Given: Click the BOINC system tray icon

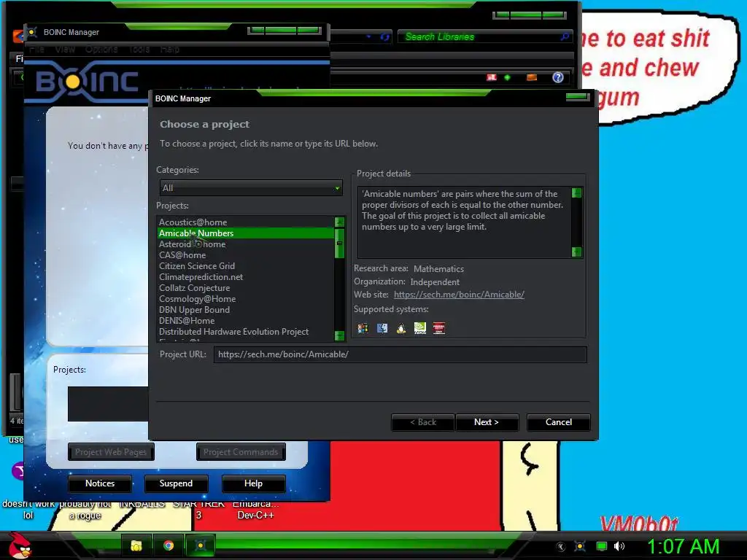Looking at the screenshot, I should point(580,546).
